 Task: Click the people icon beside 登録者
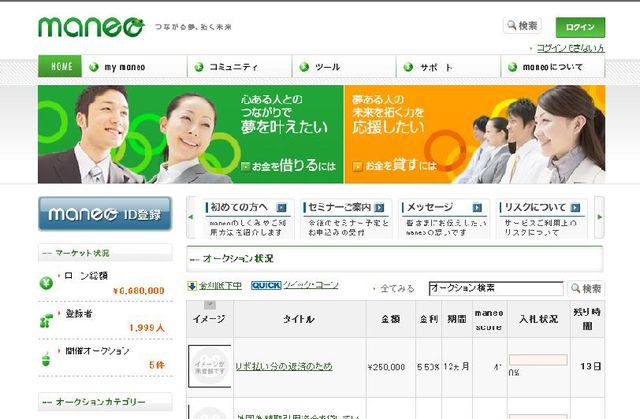point(46,321)
